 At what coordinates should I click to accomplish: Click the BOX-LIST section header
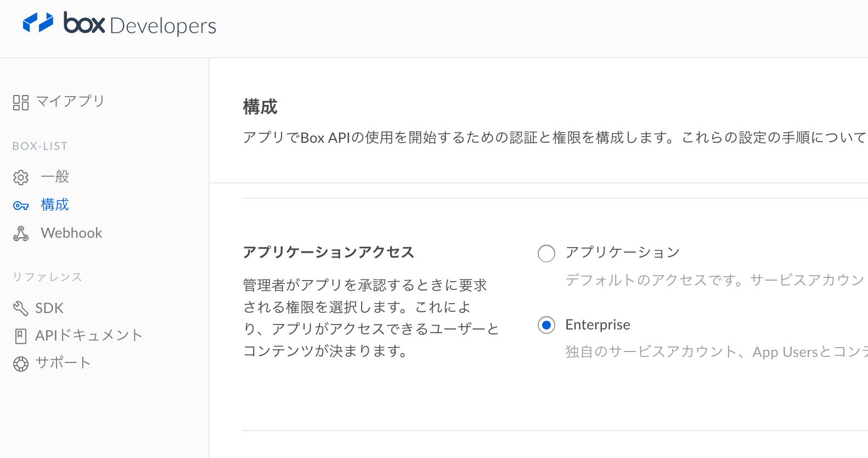[40, 146]
